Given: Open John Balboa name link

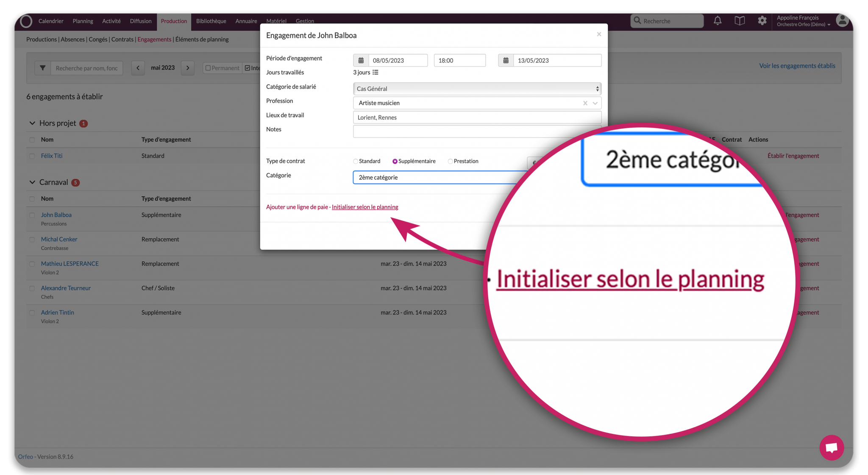Looking at the screenshot, I should click(56, 215).
